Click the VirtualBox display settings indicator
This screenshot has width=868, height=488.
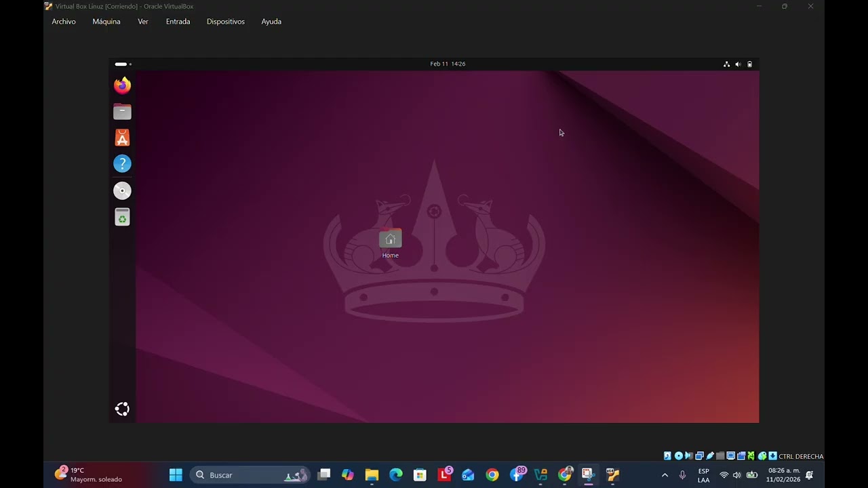pyautogui.click(x=731, y=456)
